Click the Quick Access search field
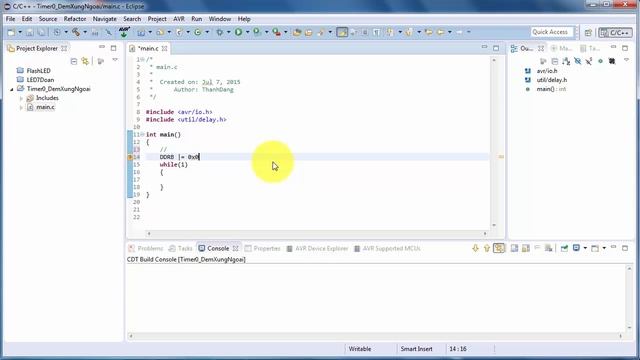Image resolution: width=640 pixels, height=360 pixels. 552,32
